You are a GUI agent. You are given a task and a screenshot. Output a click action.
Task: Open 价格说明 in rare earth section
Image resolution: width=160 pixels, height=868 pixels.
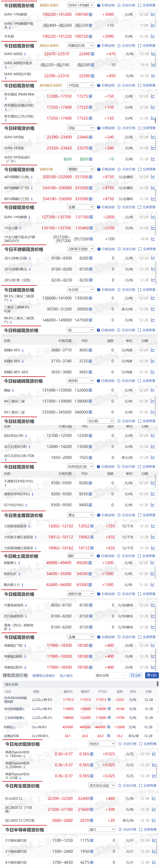coord(106,556)
